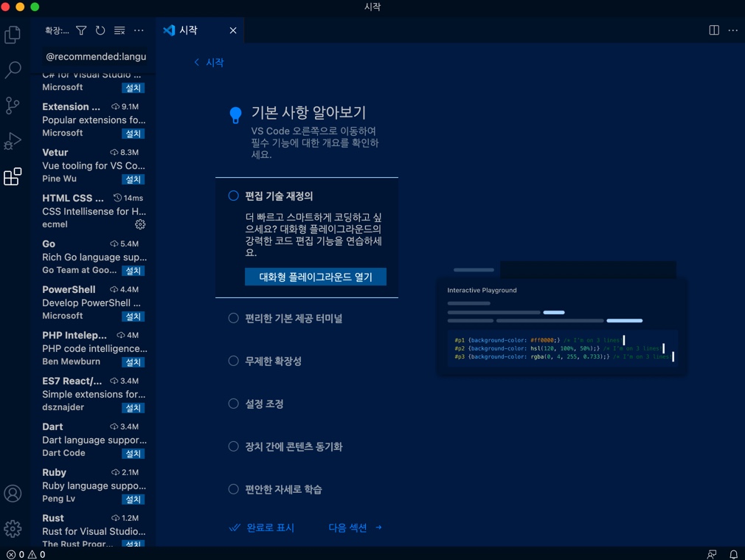
Task: Install the Vetur extension
Action: point(133,179)
